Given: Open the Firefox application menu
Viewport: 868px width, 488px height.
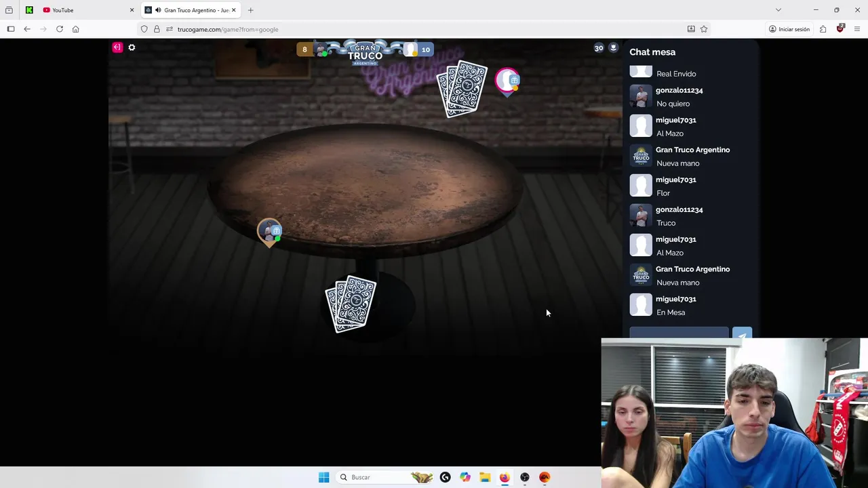Looking at the screenshot, I should (857, 29).
